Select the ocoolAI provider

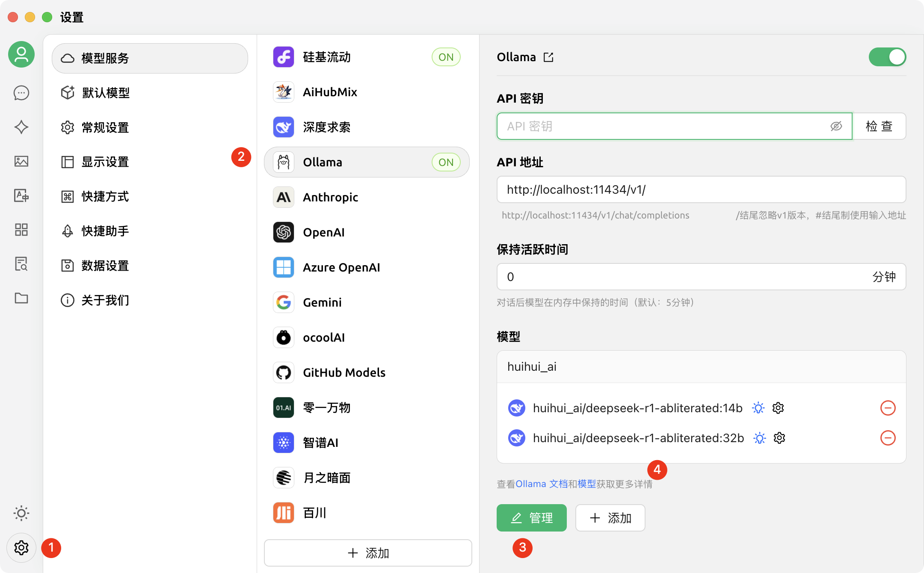tap(367, 337)
